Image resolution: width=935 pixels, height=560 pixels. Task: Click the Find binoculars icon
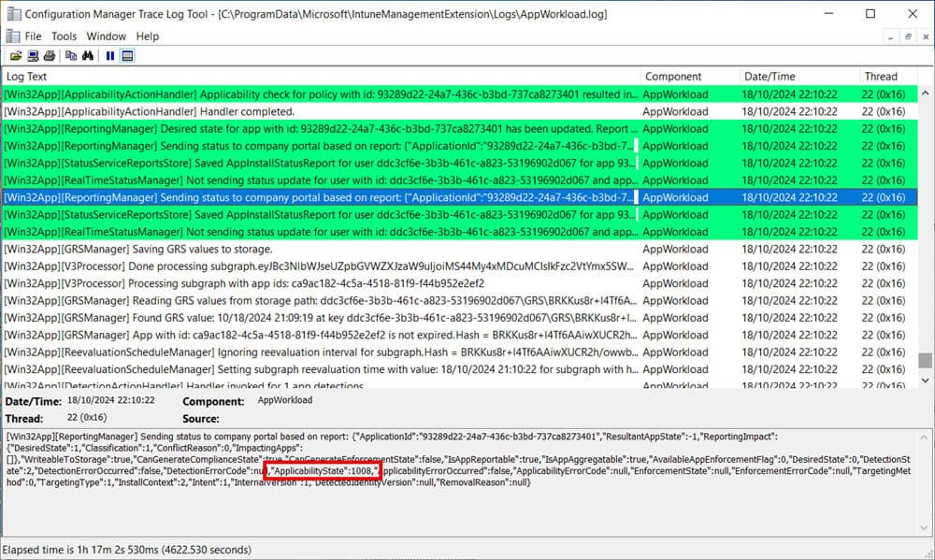click(88, 56)
